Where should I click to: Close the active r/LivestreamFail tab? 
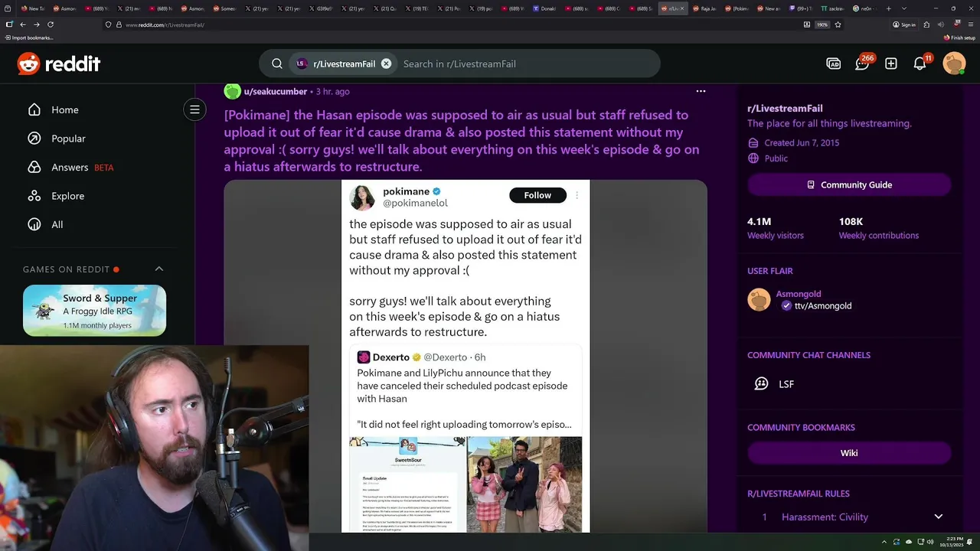pos(683,8)
